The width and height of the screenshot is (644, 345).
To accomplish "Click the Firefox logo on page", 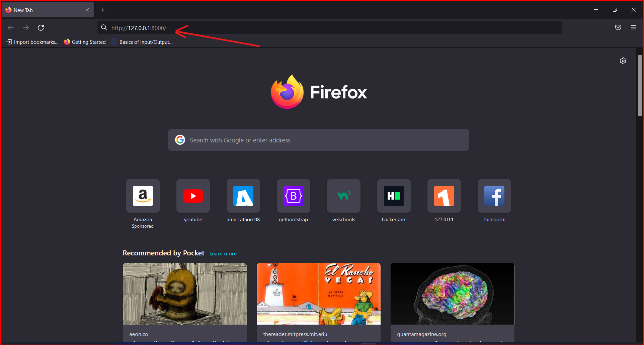I will (319, 92).
